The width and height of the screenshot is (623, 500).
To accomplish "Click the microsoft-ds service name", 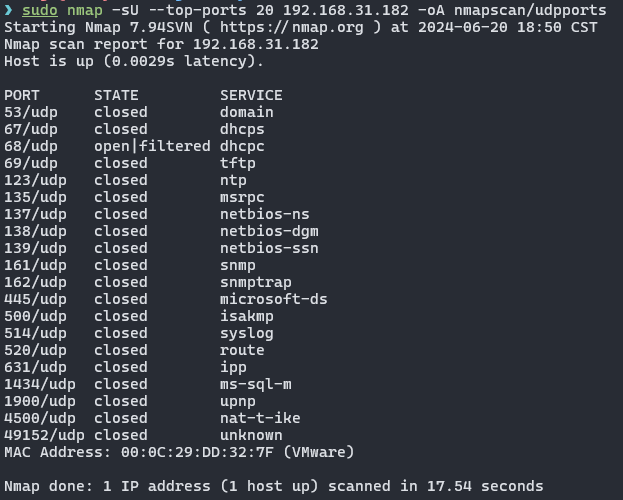I will (x=274, y=299).
